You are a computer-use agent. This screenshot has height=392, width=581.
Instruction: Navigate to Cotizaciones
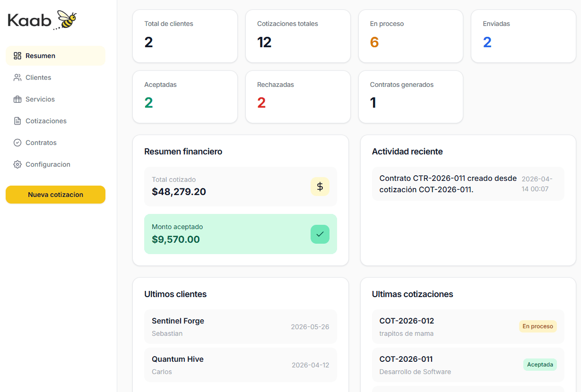(55, 121)
